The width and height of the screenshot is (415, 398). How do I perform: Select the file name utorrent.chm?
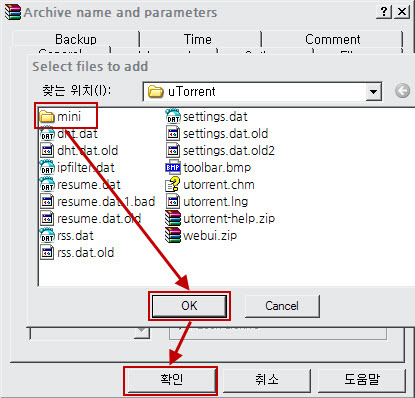coord(219,185)
